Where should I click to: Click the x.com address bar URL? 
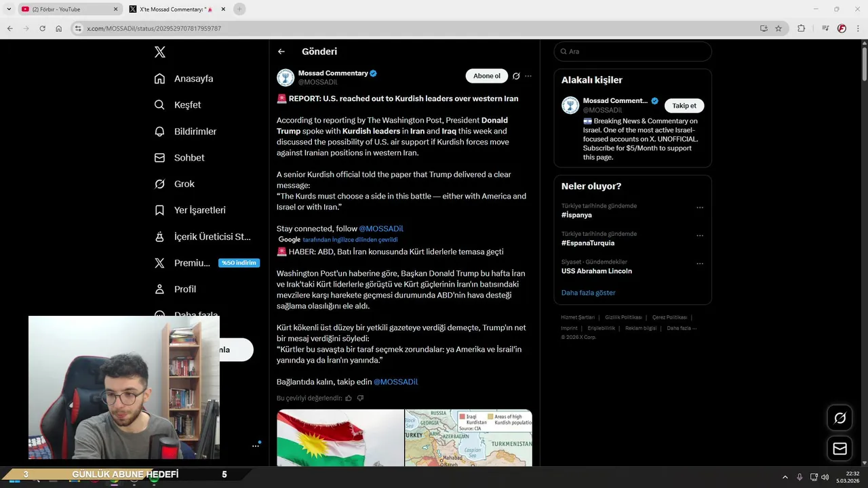pos(154,28)
